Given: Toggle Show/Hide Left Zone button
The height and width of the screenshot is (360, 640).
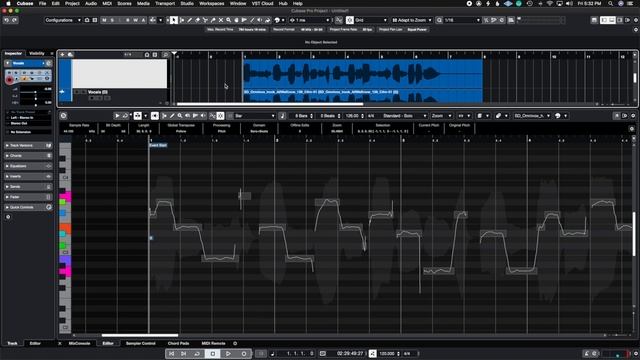Looking at the screenshot, I should pos(603,20).
